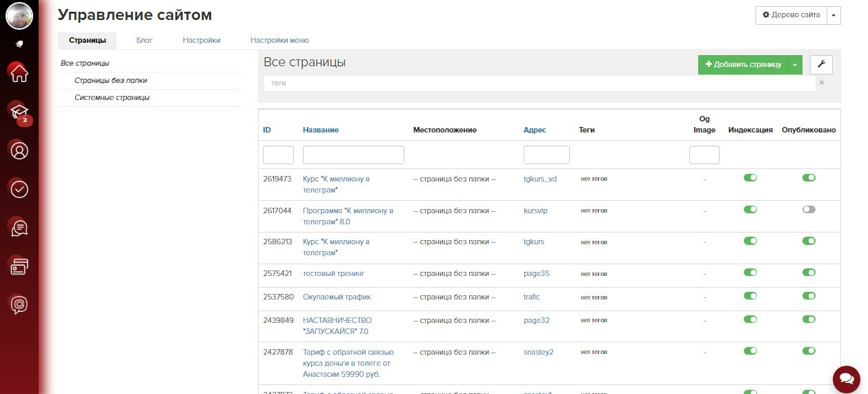Screen dimensions: 868x394
Task: Switch to the "Настройки меню" tab
Action: (x=279, y=41)
